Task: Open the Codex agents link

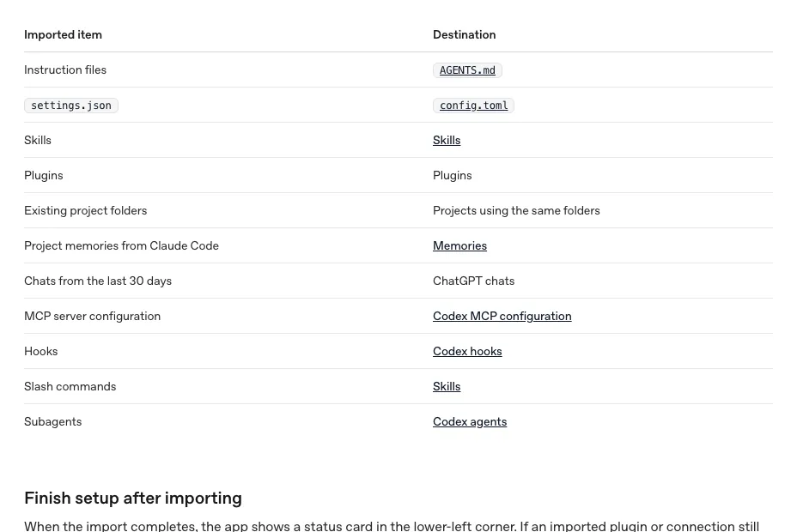Action: click(x=470, y=422)
